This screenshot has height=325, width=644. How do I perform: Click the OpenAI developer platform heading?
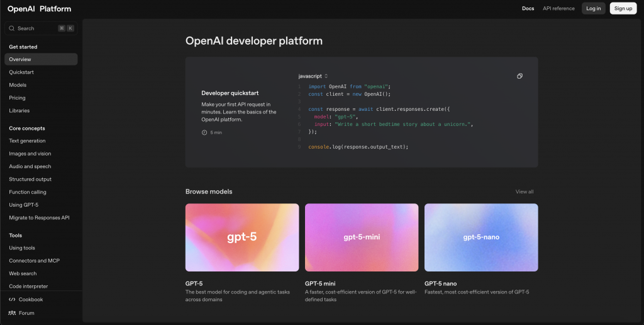click(254, 41)
